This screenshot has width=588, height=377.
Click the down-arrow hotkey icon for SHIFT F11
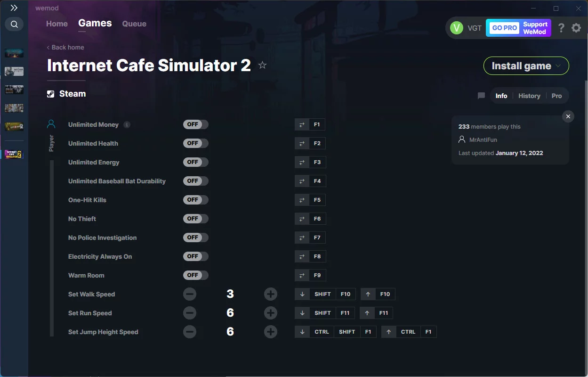[x=302, y=313]
